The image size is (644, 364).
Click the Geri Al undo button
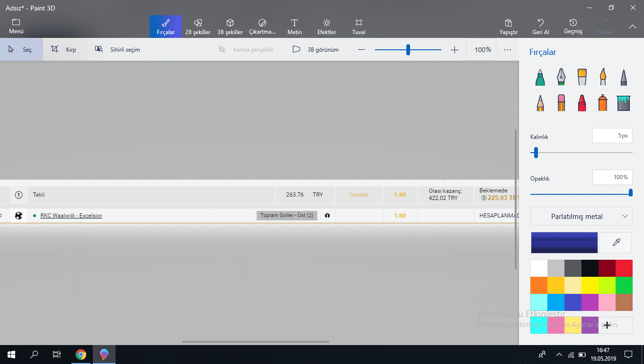tap(541, 27)
